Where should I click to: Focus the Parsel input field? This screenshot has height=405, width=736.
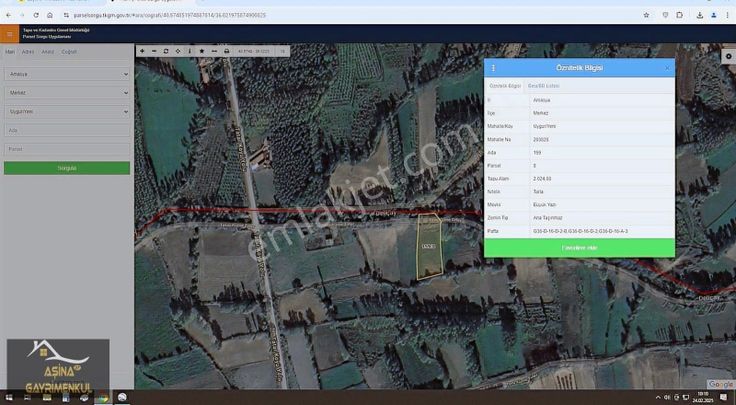(67, 149)
